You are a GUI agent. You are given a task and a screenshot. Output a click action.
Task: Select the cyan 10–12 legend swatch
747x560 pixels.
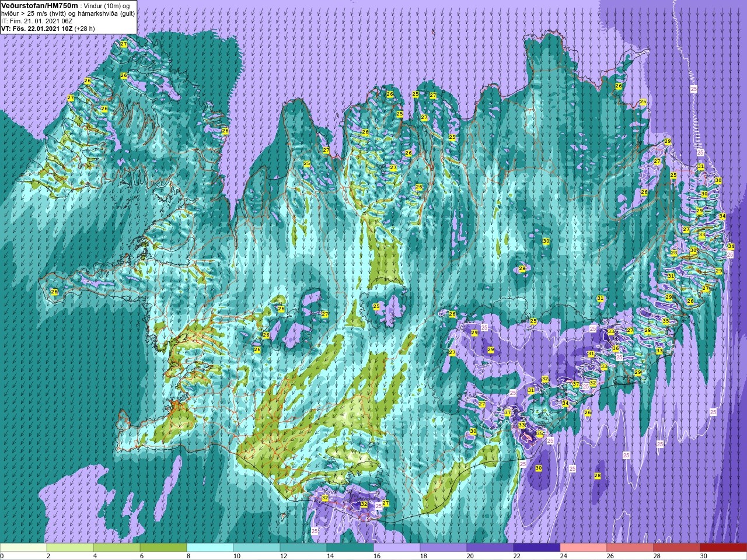[257, 548]
